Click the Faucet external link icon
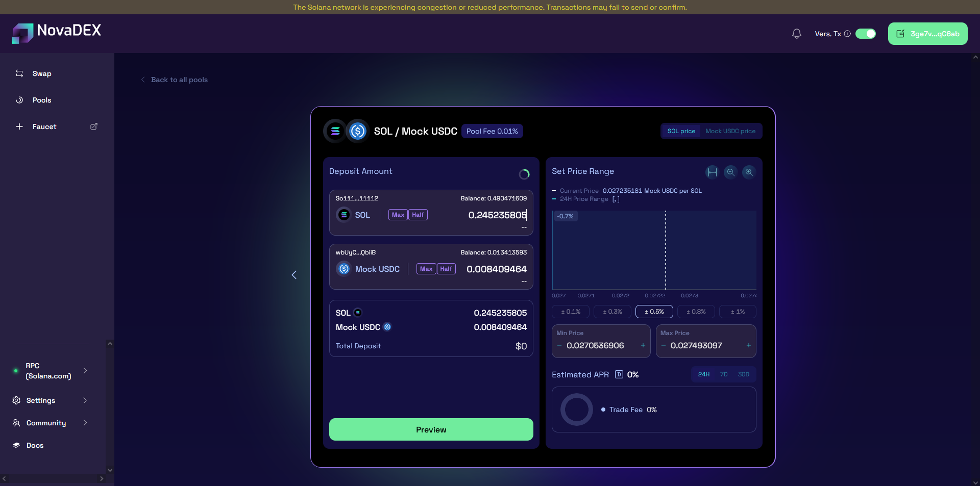The width and height of the screenshot is (980, 486). tap(94, 126)
